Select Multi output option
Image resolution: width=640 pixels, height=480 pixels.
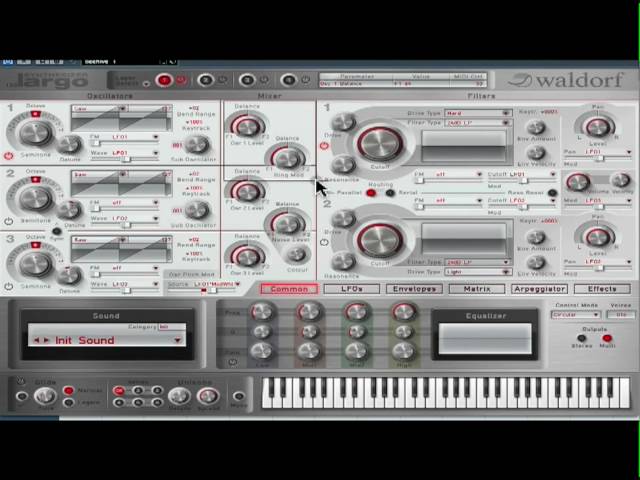click(x=607, y=338)
